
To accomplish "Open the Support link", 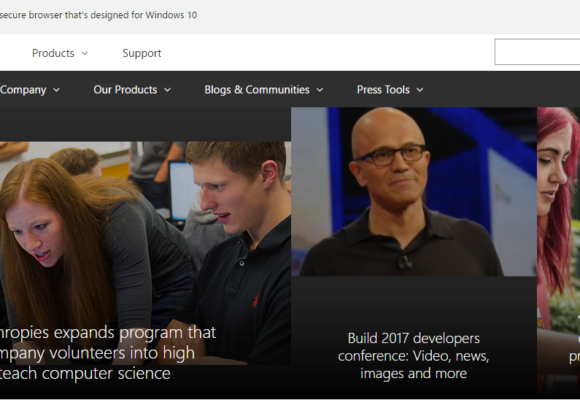I will click(x=142, y=53).
